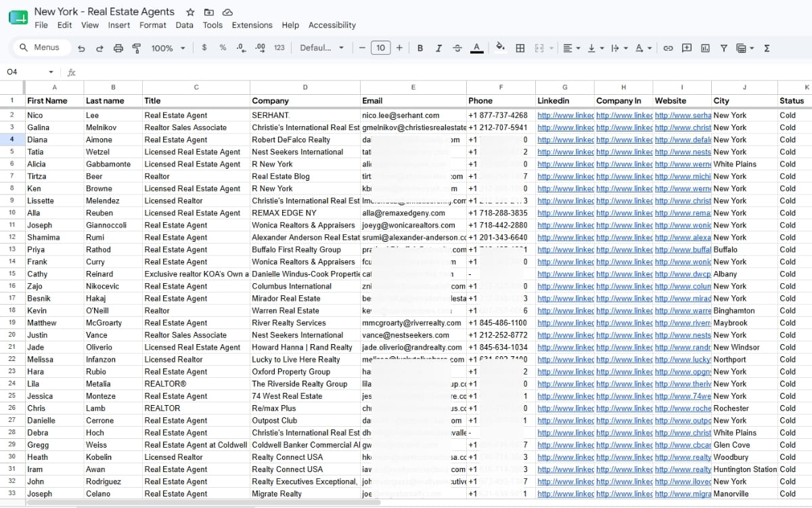Screen dimensions: 812x508
Task: Click the document title text
Action: tap(104, 12)
